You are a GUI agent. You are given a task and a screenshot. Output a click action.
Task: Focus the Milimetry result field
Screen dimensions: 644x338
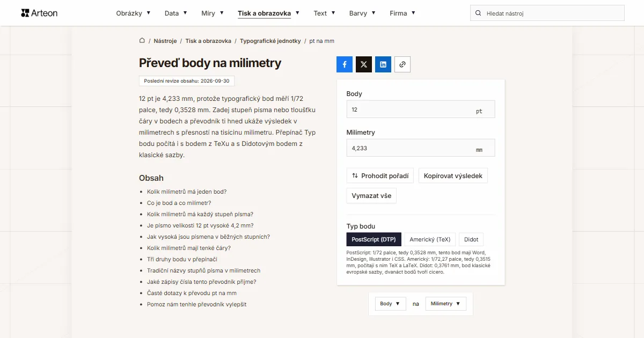pyautogui.click(x=421, y=148)
